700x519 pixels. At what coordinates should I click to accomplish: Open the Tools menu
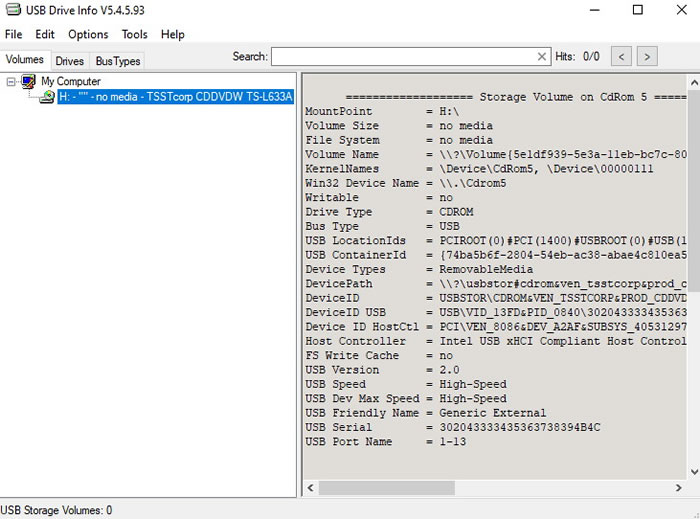tap(135, 34)
